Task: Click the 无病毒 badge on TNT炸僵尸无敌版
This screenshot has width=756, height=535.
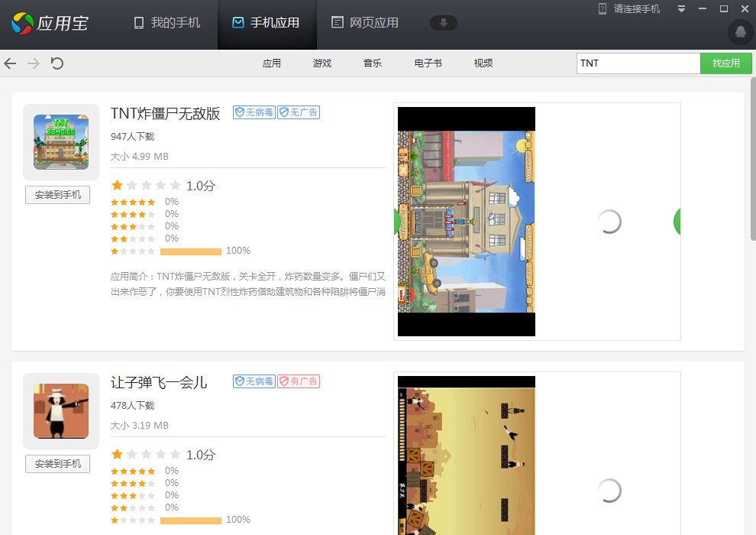Action: [254, 112]
